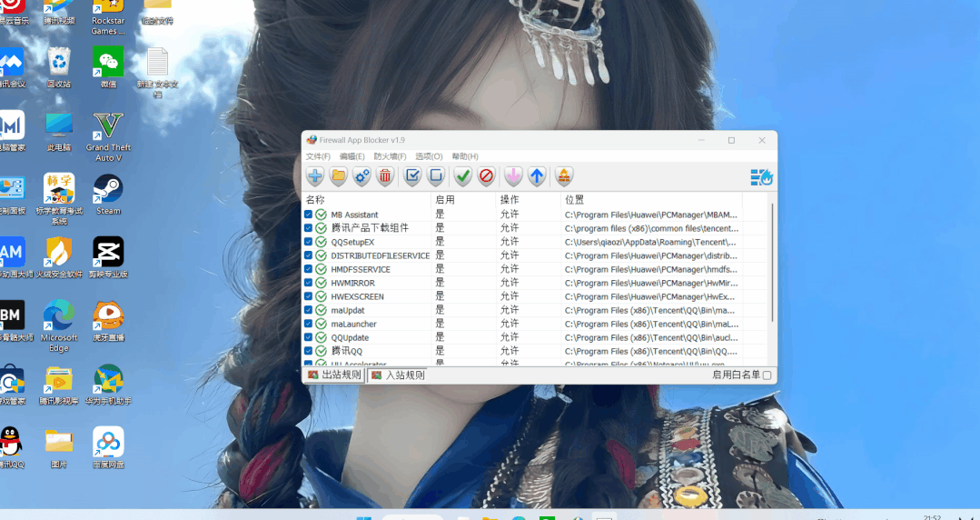Click the Add Process gears shield icon

coord(361,176)
